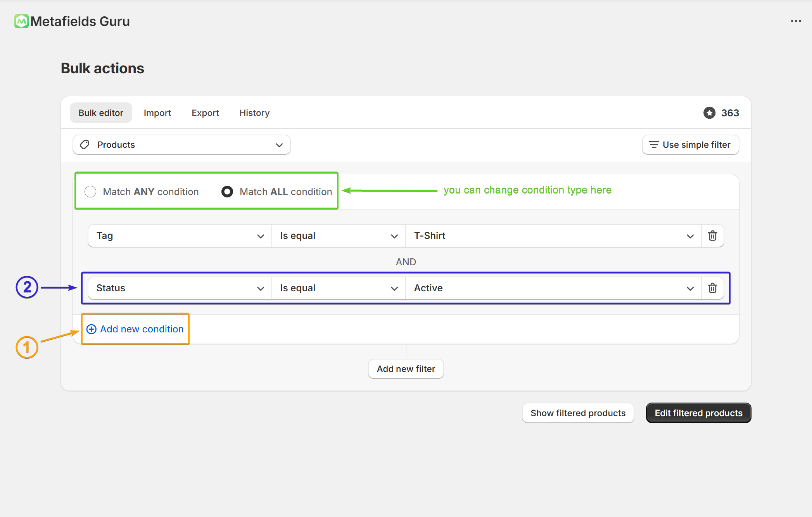Screen dimensions: 812x517
Task: Click the star credits icon beside 363
Action: tap(709, 113)
